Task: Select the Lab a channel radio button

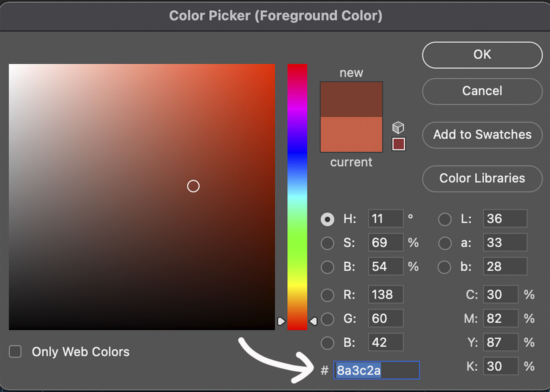Action: pos(444,243)
